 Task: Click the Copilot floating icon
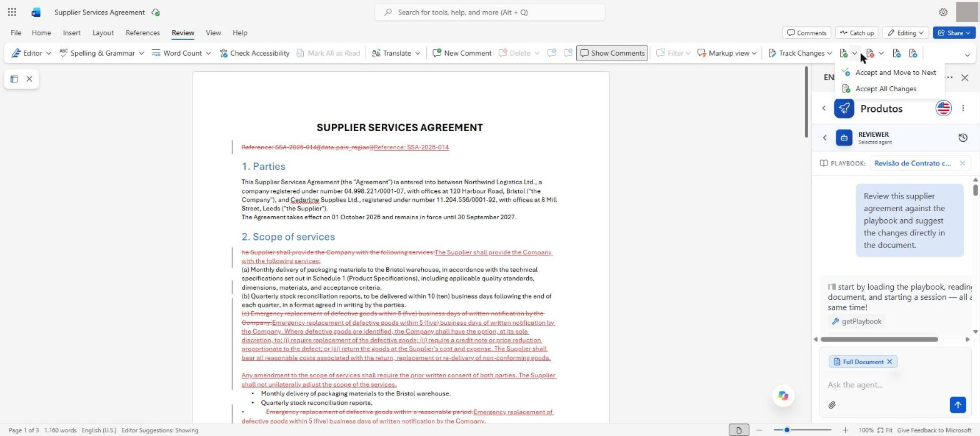tap(783, 395)
